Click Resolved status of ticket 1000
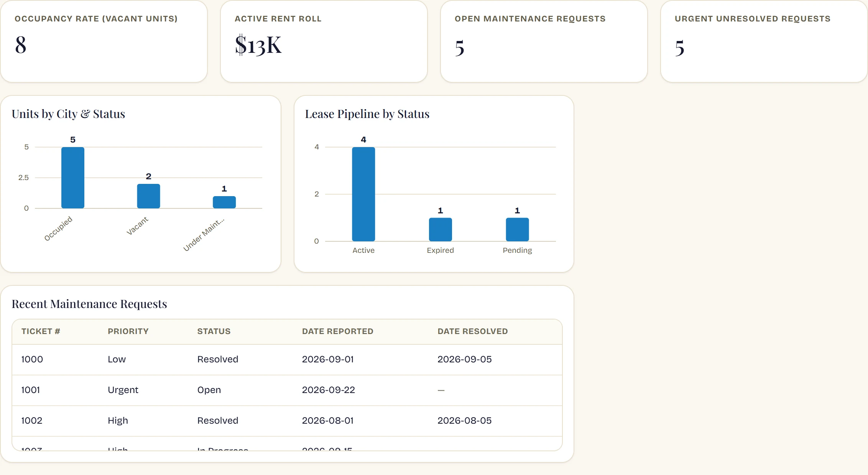 pyautogui.click(x=218, y=359)
